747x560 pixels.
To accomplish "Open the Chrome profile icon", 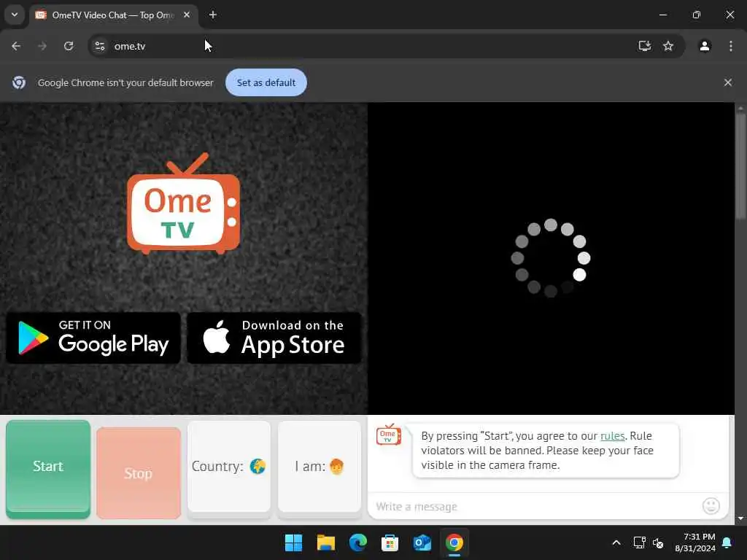I will 705,46.
